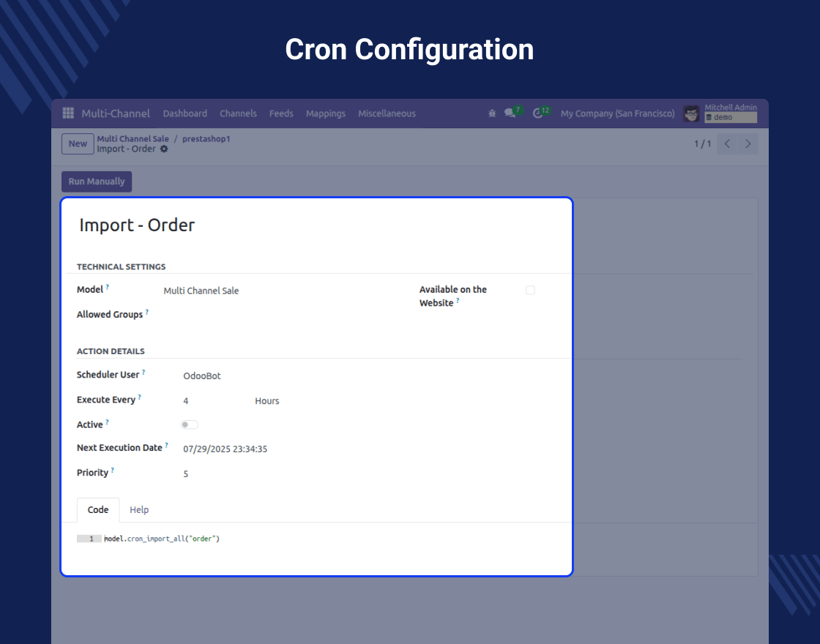
Task: Click help tooltip next to Execute Every
Action: tap(140, 397)
